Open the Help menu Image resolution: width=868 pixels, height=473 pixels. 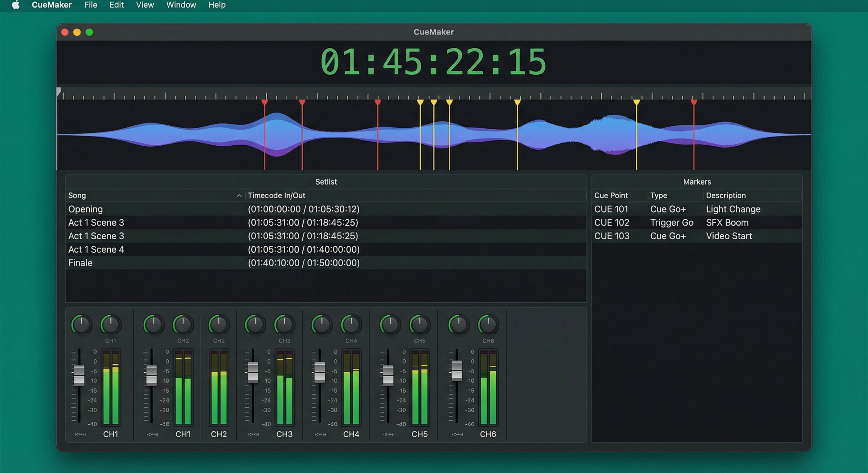coord(217,5)
